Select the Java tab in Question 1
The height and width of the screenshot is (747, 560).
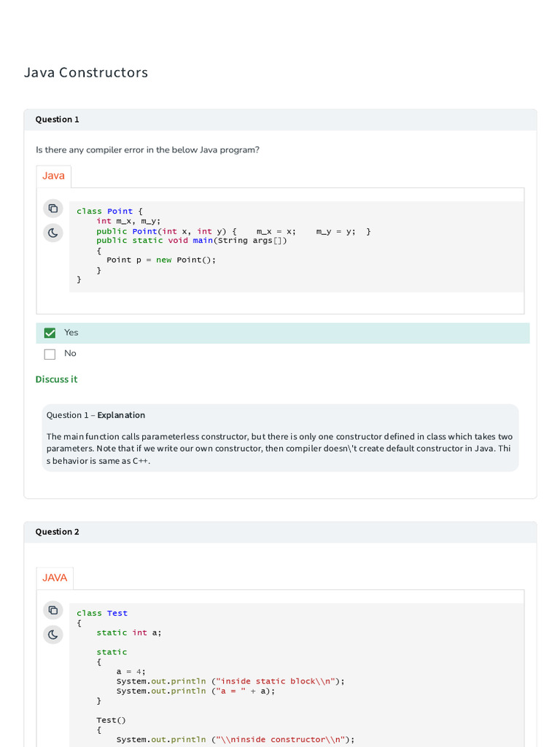pyautogui.click(x=54, y=176)
